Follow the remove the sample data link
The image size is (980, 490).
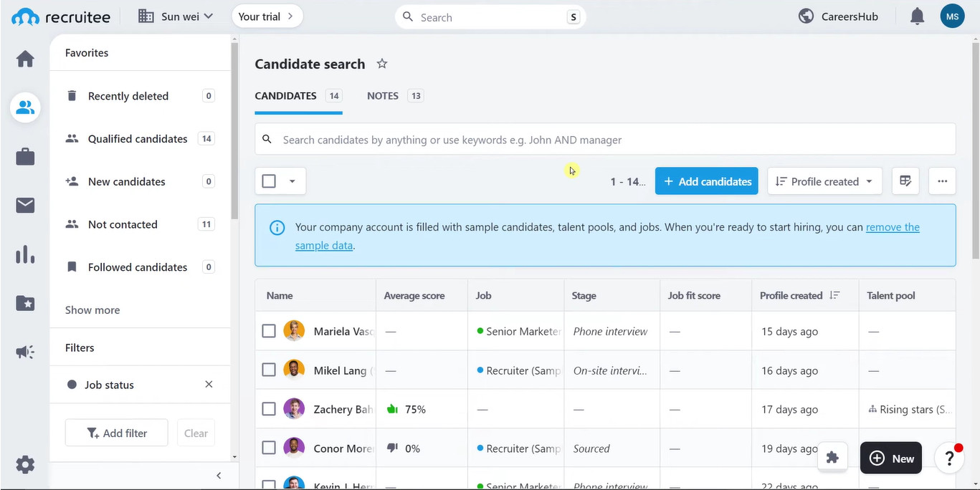point(893,227)
